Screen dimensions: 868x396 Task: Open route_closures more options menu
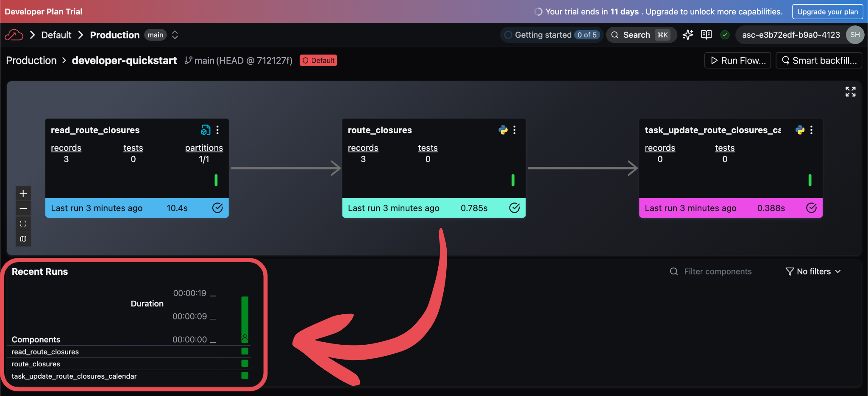tap(515, 130)
